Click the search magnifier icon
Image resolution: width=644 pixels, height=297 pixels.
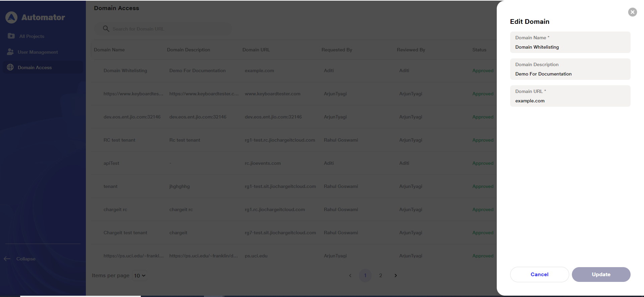coord(106,29)
